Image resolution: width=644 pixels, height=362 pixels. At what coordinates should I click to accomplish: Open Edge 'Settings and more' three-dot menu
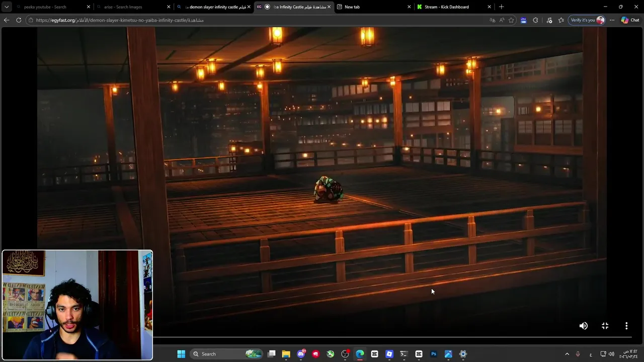pyautogui.click(x=612, y=20)
